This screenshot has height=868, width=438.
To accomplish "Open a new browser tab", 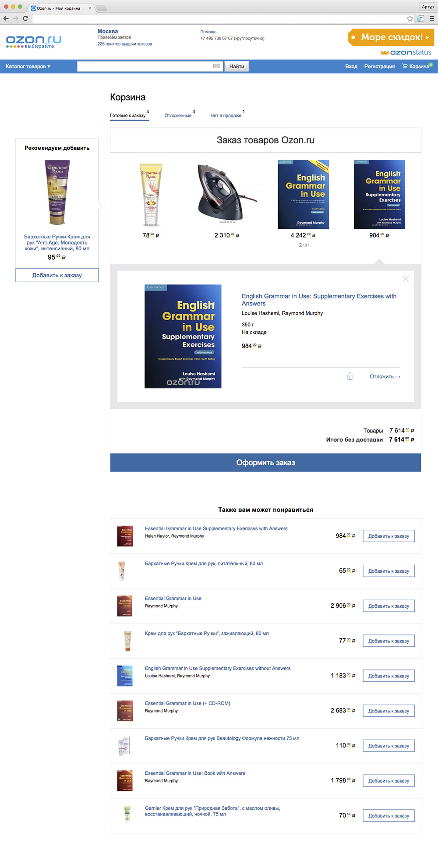I will tap(101, 8).
